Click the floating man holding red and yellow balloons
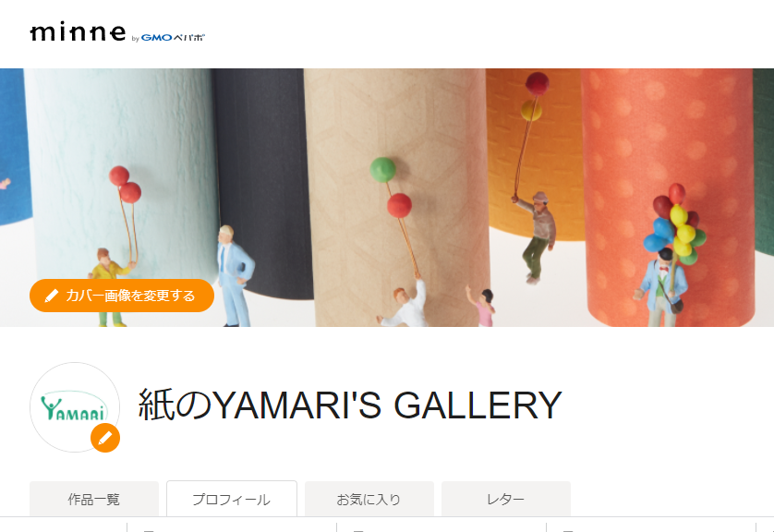Viewport: 774px width, 532px height. (x=537, y=237)
